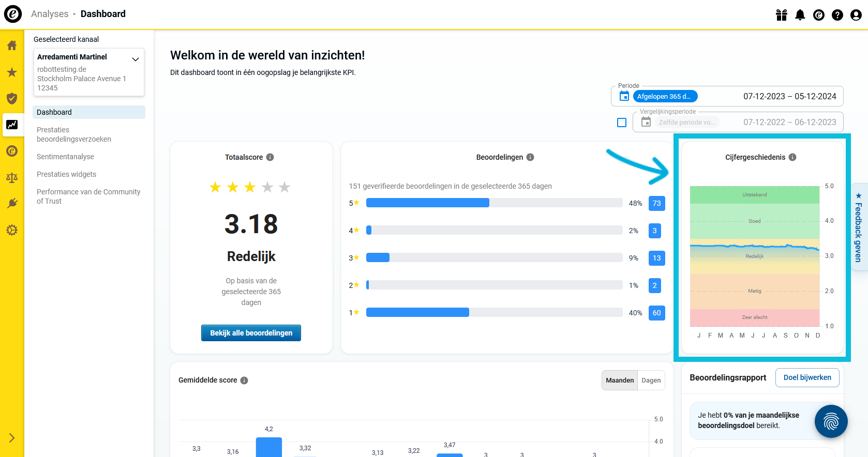Click the Vergelijkingsperiode calendar icon

(x=646, y=122)
